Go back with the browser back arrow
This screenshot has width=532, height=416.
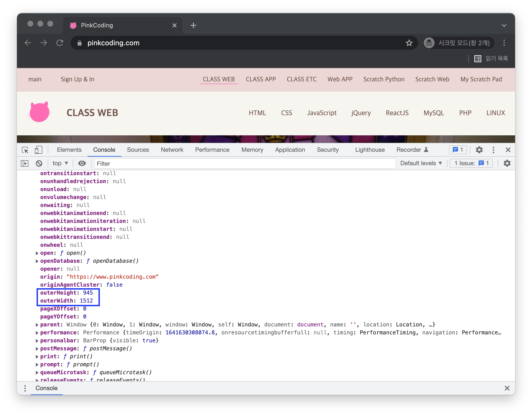[28, 43]
